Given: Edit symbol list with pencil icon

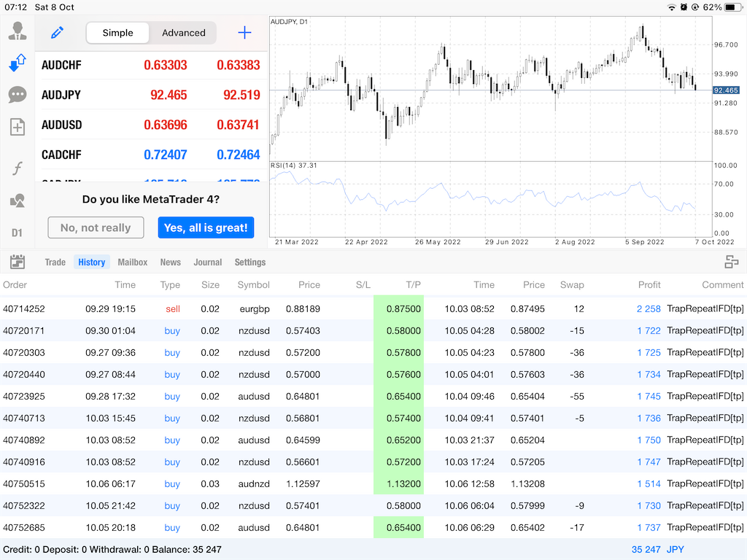Looking at the screenshot, I should pos(57,33).
